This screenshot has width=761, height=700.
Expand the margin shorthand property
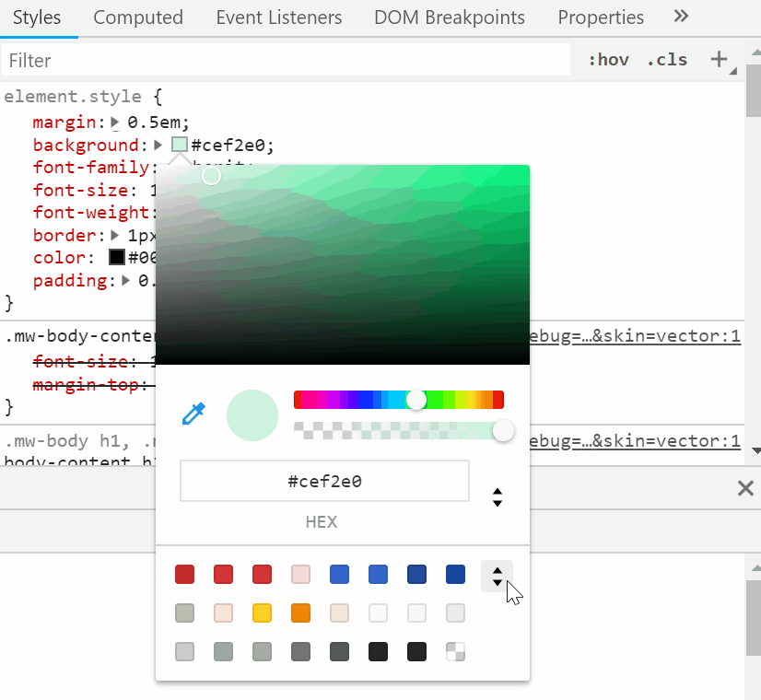[x=115, y=122]
